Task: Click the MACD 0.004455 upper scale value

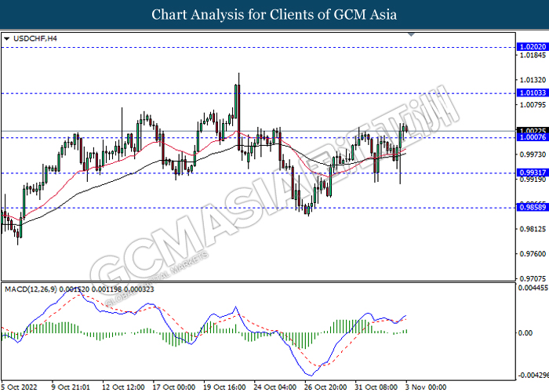Action: click(x=533, y=288)
